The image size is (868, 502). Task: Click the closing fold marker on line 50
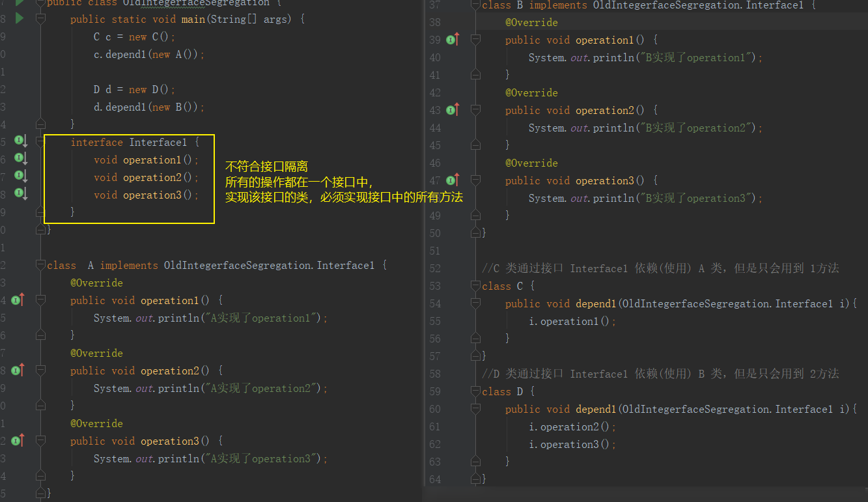pos(475,232)
